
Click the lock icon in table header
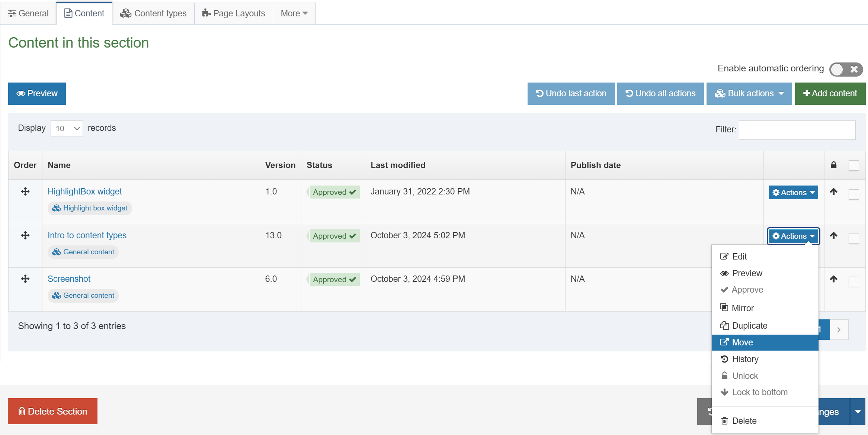(833, 165)
